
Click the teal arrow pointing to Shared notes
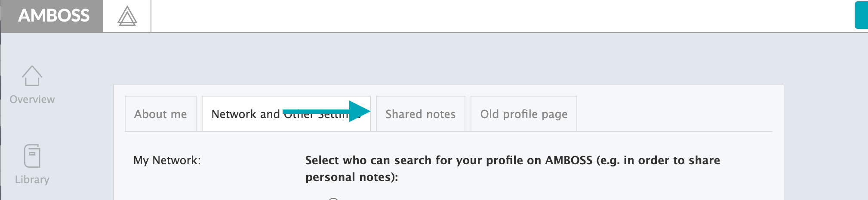[326, 111]
